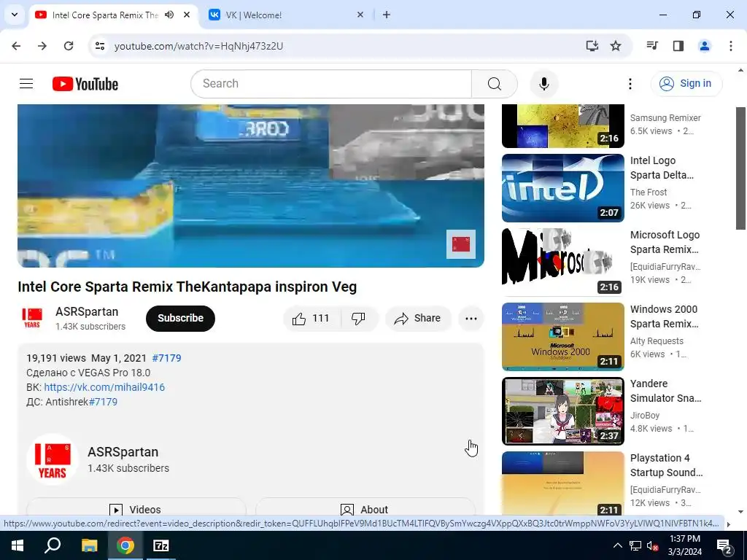Click Intel Logo Sparta Delta title text

tap(662, 168)
